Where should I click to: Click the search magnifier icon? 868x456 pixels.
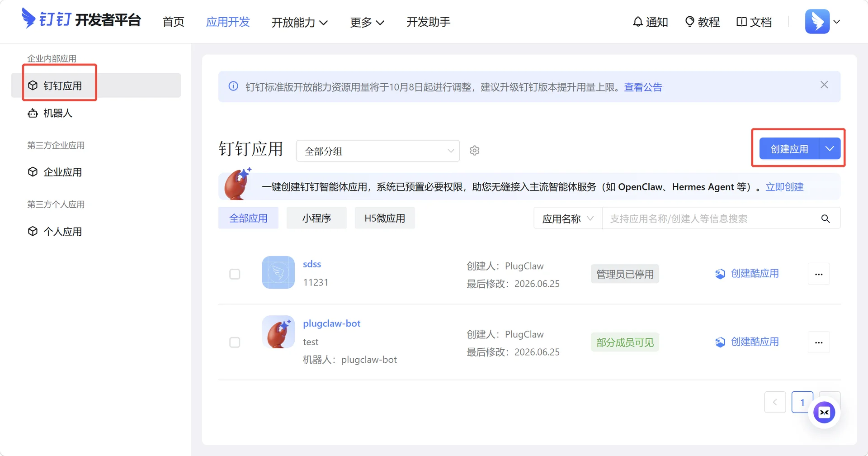826,218
